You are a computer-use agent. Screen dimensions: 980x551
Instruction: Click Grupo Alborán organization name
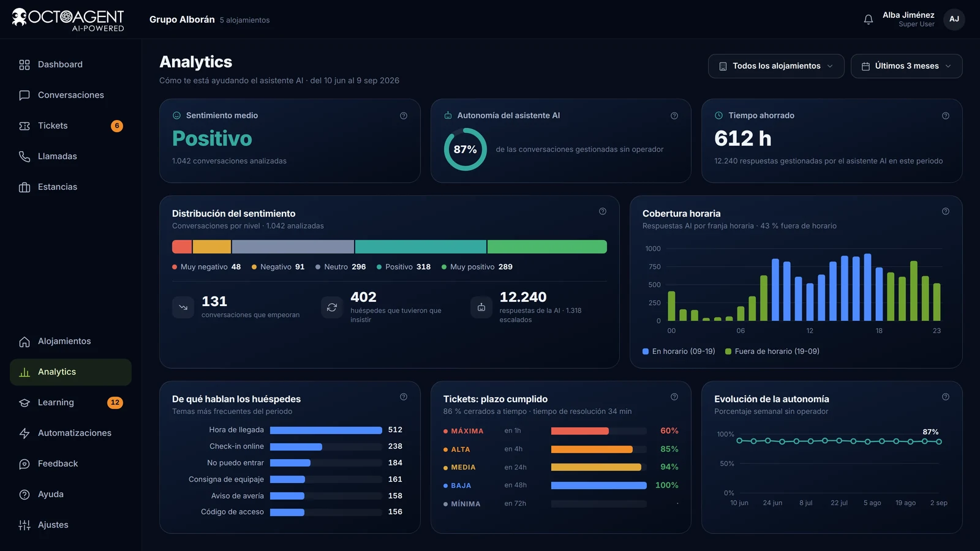coord(182,20)
